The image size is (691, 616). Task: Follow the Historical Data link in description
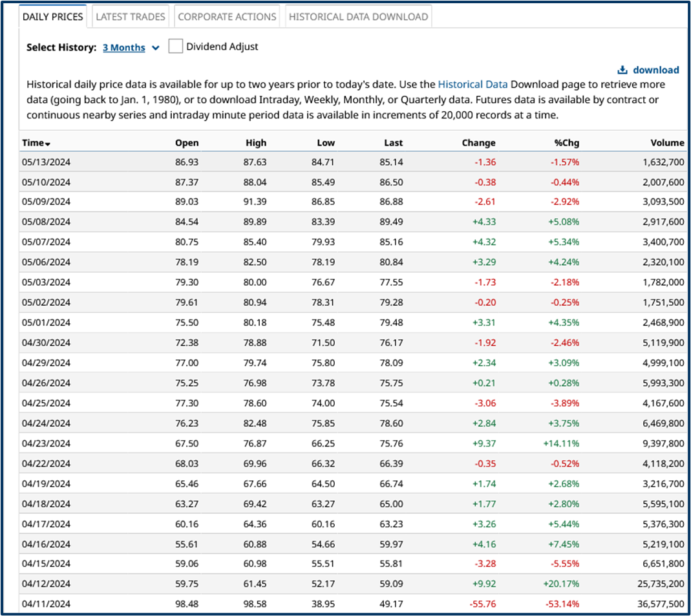[473, 84]
